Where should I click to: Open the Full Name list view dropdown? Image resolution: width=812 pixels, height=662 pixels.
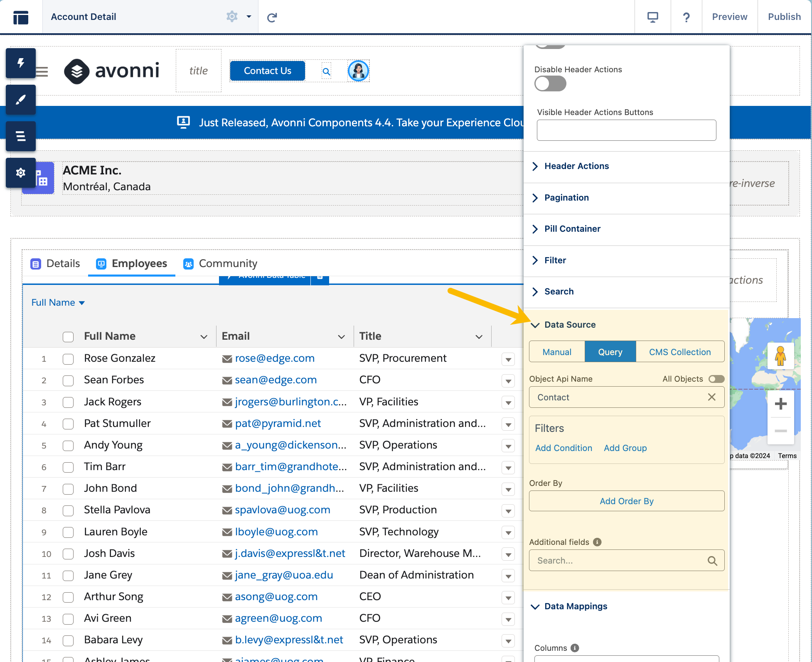[x=58, y=303]
